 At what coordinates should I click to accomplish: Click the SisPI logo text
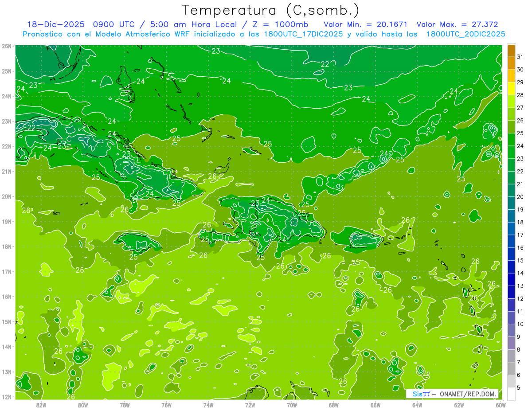(421, 394)
